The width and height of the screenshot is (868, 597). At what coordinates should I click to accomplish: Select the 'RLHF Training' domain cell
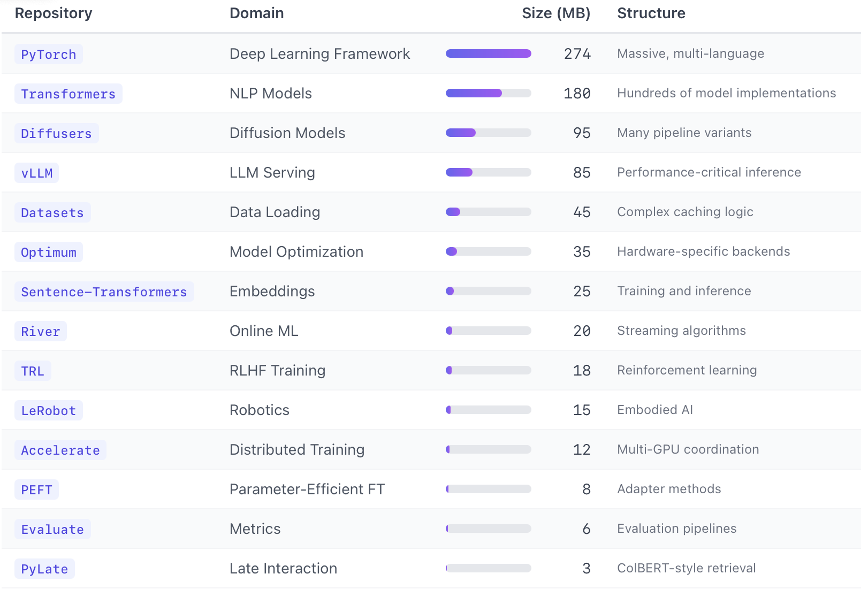click(x=278, y=371)
